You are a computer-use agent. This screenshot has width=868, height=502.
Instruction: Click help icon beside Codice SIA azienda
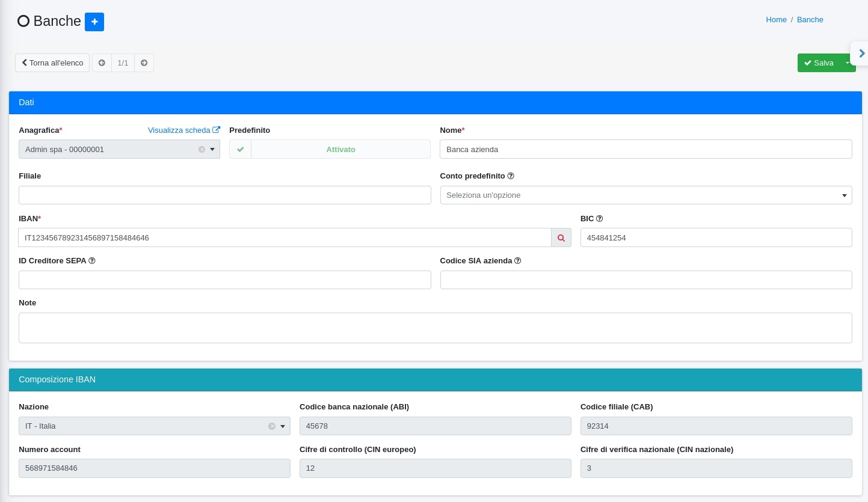(x=517, y=261)
